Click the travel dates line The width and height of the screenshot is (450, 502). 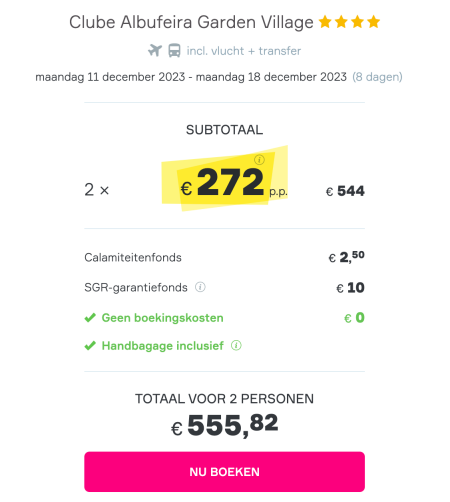pyautogui.click(x=191, y=77)
